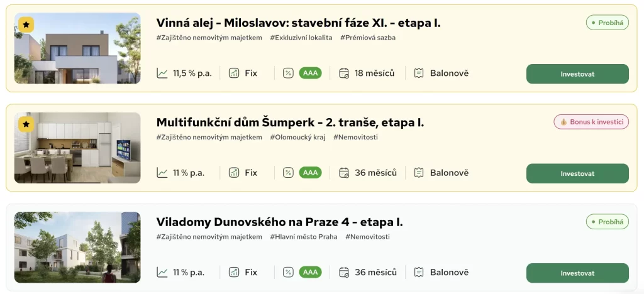Image resolution: width=644 pixels, height=294 pixels.
Task: Select the #Olomoucký kraj tag
Action: point(297,138)
